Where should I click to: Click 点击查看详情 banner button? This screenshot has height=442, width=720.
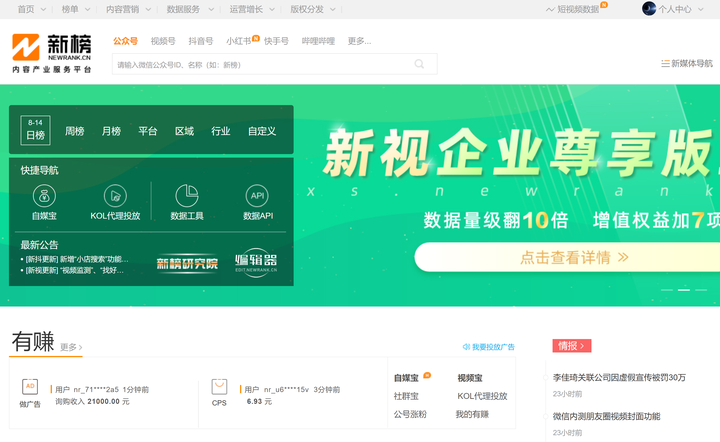coord(567,257)
